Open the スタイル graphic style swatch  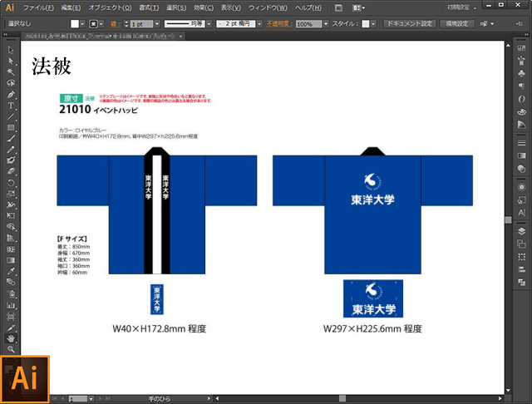coord(366,24)
